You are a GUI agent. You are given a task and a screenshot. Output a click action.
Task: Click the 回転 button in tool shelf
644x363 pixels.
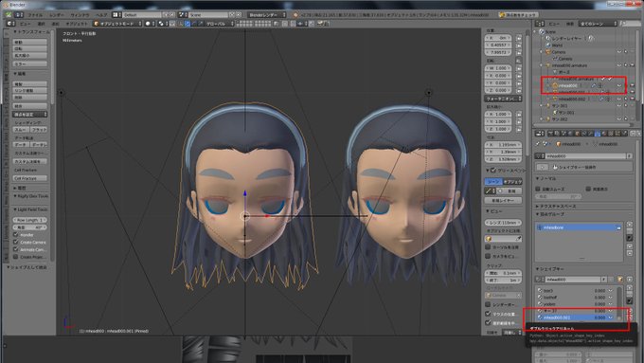coord(30,48)
